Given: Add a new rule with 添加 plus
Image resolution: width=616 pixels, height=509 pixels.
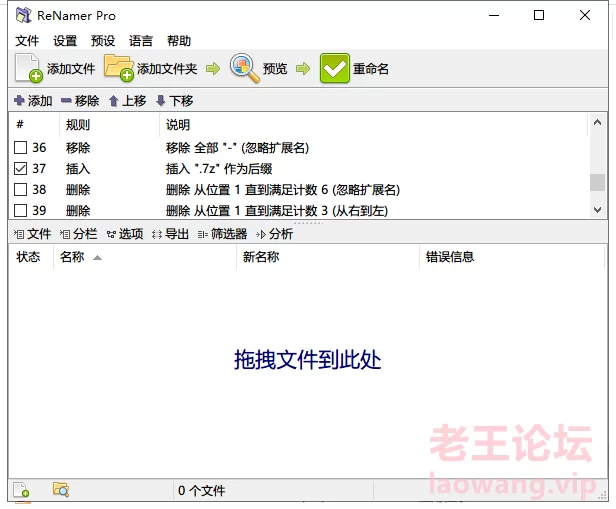Looking at the screenshot, I should [33, 101].
